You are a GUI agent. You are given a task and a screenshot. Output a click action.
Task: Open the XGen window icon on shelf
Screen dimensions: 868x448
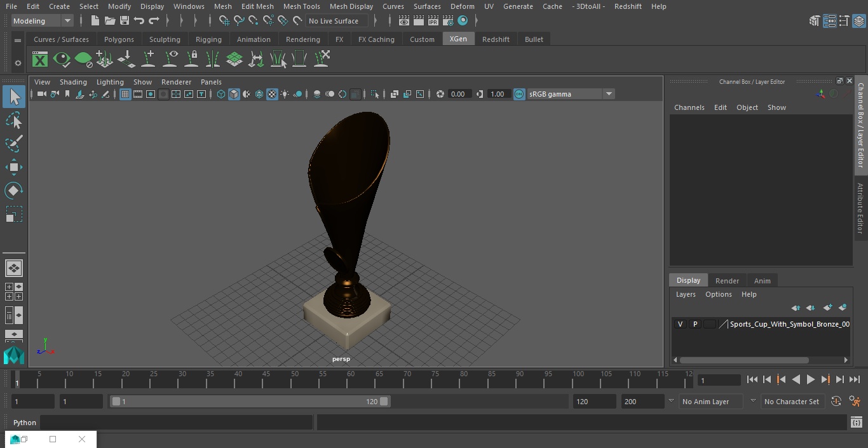(40, 60)
